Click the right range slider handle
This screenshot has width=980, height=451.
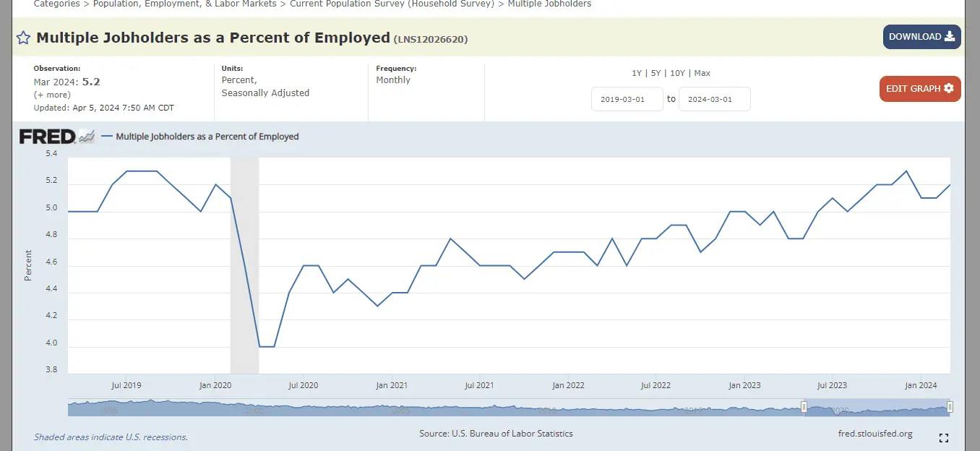pyautogui.click(x=950, y=408)
